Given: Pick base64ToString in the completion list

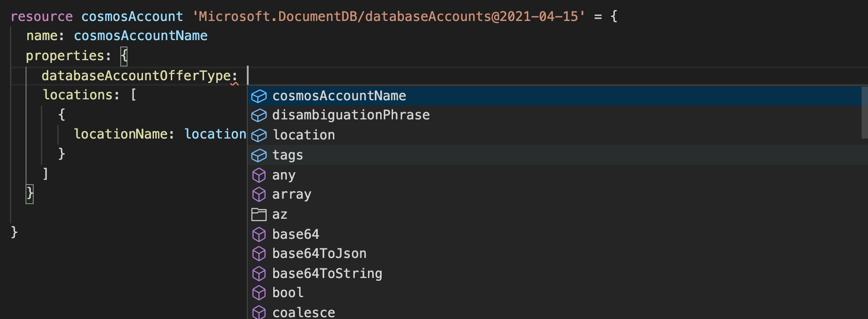Looking at the screenshot, I should point(327,273).
